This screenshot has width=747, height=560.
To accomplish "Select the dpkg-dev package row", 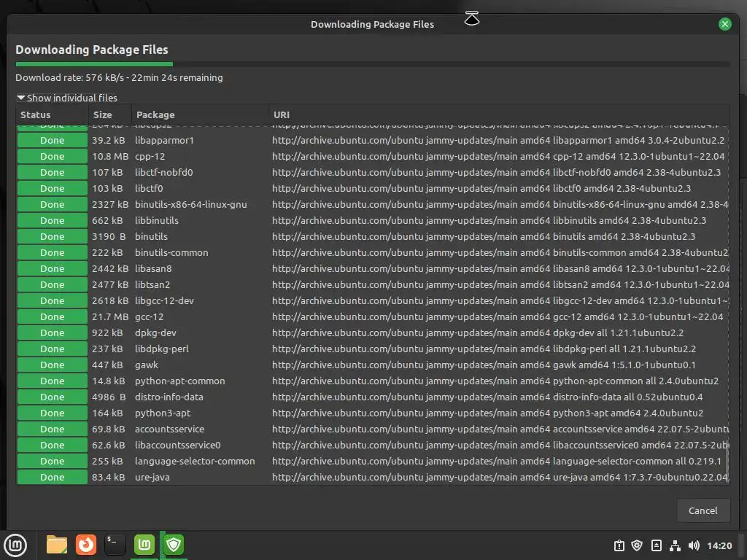I will [373, 332].
